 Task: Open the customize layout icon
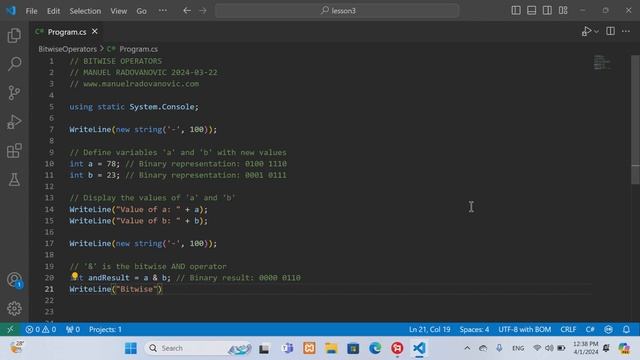click(x=563, y=11)
